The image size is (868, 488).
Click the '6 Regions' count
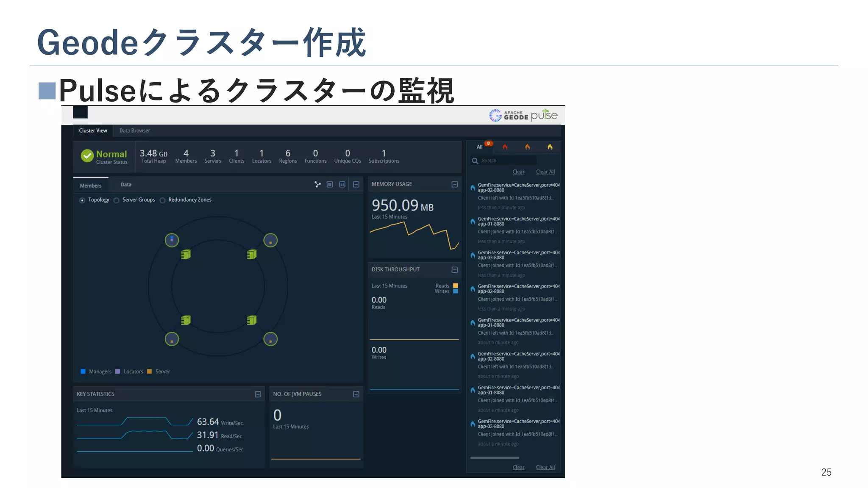point(288,156)
